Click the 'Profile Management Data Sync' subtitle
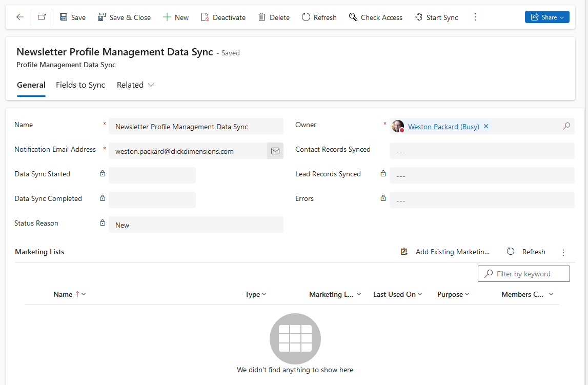This screenshot has height=385, width=588. click(x=66, y=65)
